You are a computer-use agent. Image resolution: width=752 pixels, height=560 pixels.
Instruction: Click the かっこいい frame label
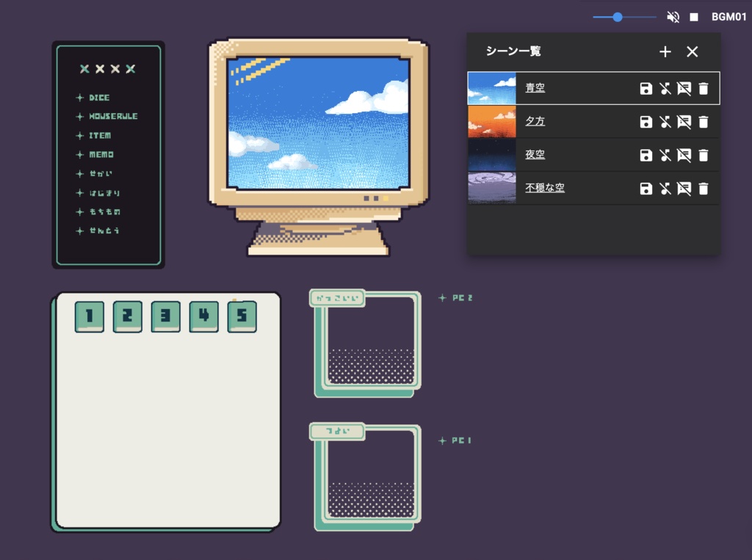click(x=337, y=298)
